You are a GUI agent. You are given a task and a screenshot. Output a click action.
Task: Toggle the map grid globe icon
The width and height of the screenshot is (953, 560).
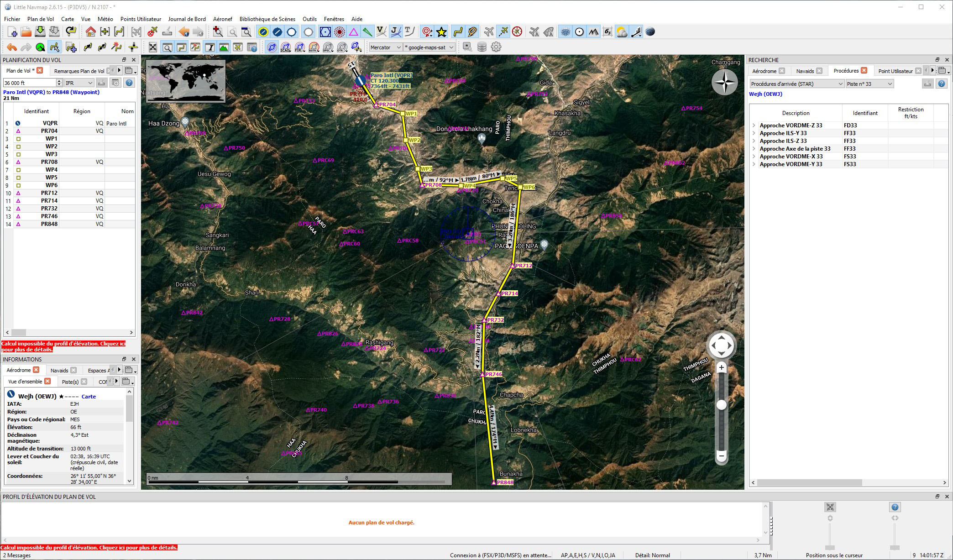(566, 32)
